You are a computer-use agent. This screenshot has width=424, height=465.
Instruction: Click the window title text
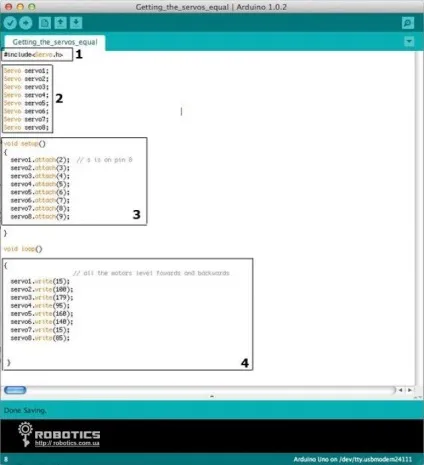211,7
